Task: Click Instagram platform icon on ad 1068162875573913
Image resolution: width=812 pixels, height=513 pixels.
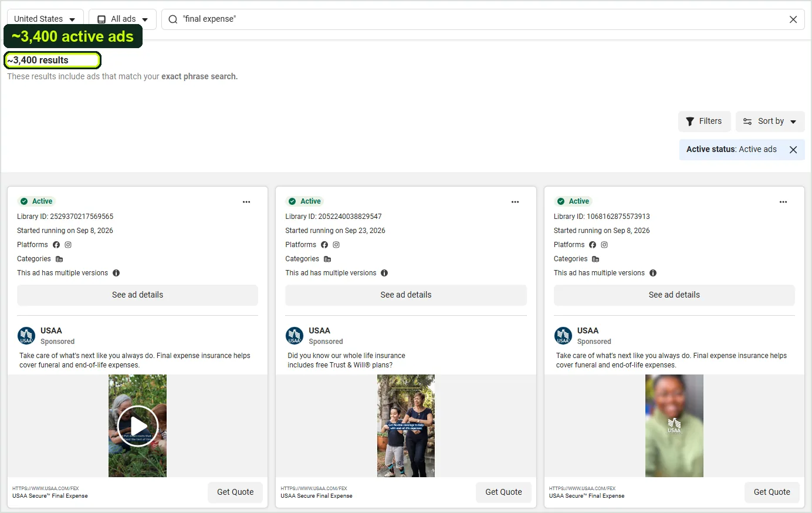Action: (604, 245)
